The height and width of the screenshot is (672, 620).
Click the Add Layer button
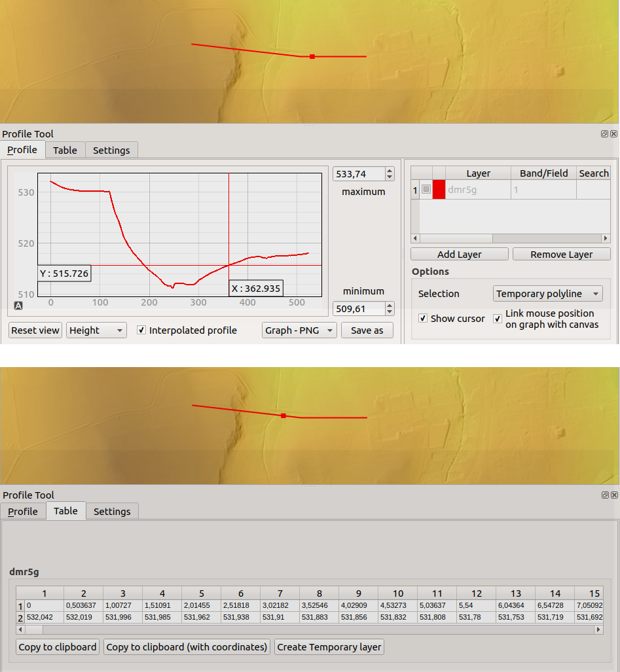point(459,254)
